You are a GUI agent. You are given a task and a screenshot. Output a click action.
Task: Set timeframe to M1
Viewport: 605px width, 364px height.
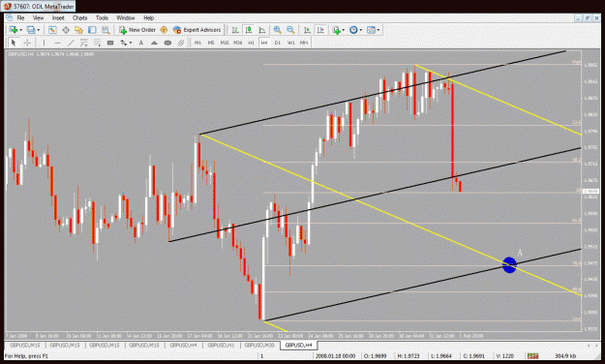click(x=197, y=43)
